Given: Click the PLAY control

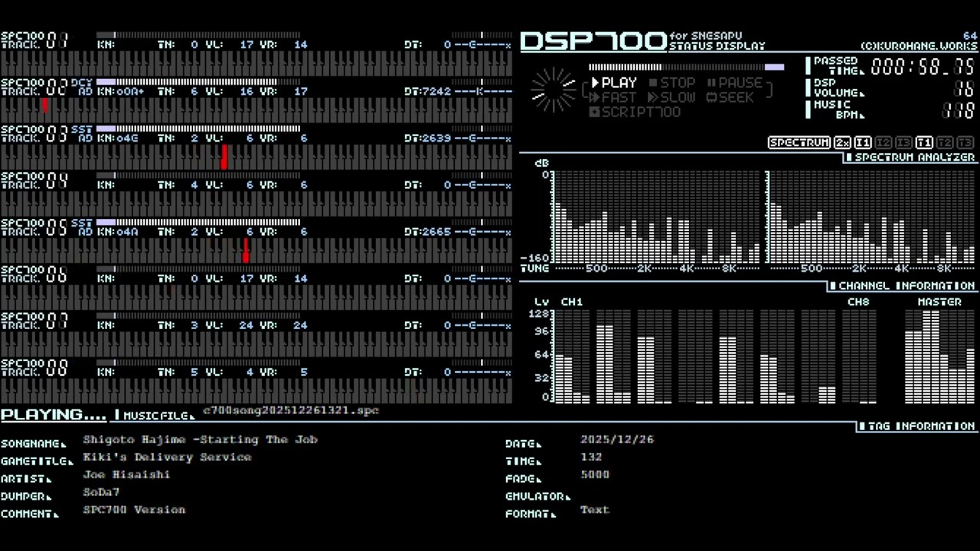Looking at the screenshot, I should (x=613, y=83).
